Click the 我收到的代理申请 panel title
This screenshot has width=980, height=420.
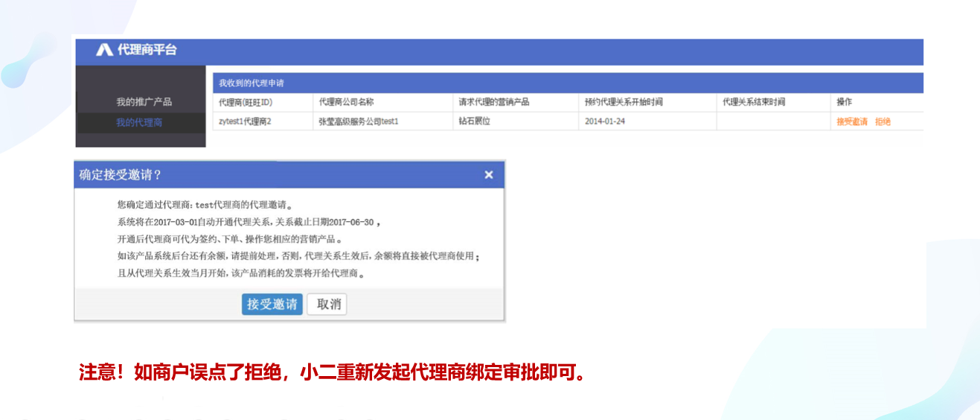252,83
